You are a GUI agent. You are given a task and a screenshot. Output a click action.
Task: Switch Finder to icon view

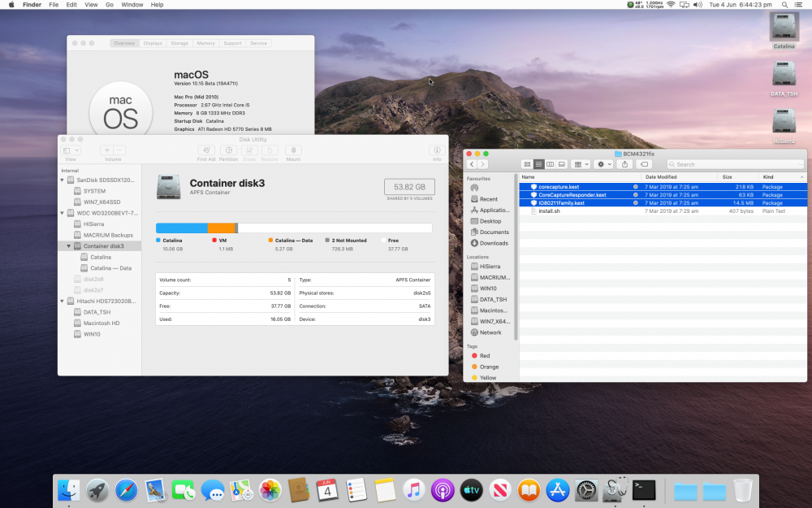(527, 164)
